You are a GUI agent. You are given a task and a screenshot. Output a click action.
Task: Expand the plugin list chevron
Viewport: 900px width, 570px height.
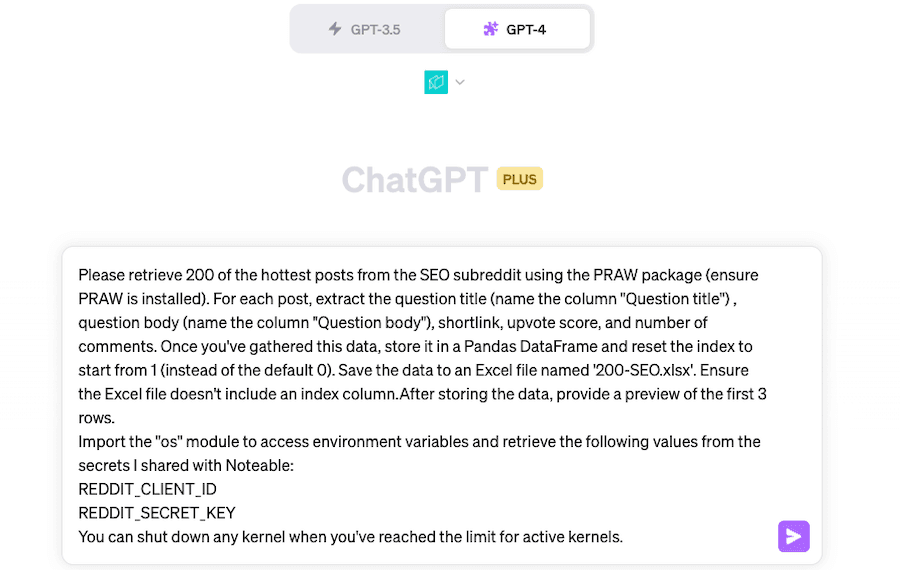pos(460,82)
